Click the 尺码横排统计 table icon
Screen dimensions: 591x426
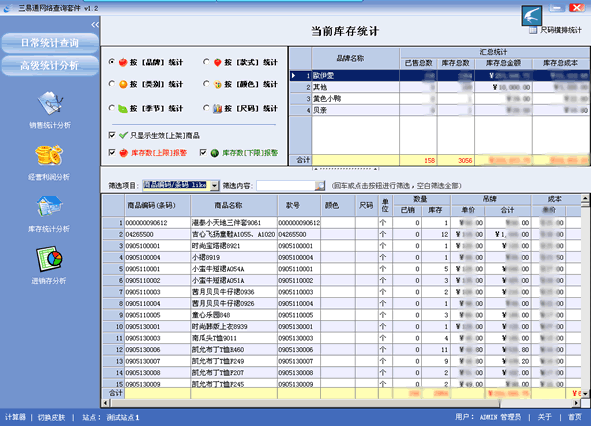tap(533, 31)
